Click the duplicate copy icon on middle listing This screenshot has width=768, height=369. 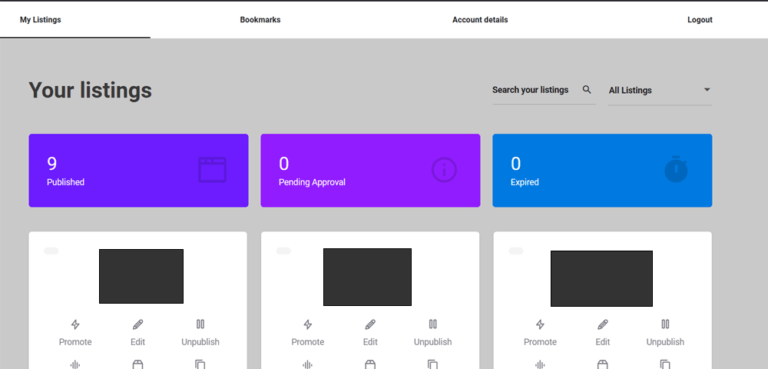(x=432, y=364)
